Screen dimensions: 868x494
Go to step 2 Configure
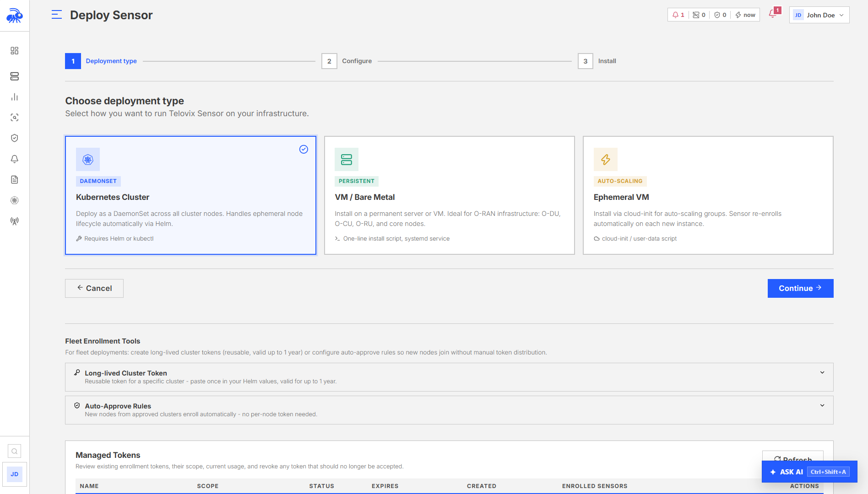tap(347, 61)
